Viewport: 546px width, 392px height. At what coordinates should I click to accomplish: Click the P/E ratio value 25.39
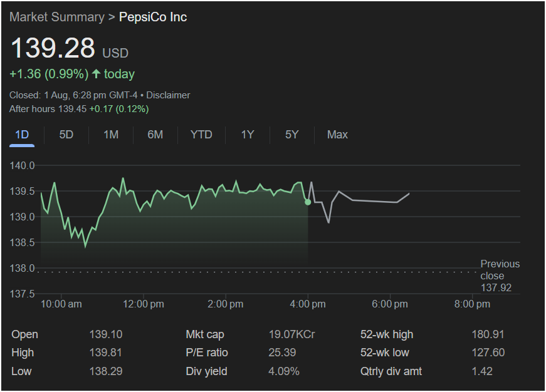point(282,353)
